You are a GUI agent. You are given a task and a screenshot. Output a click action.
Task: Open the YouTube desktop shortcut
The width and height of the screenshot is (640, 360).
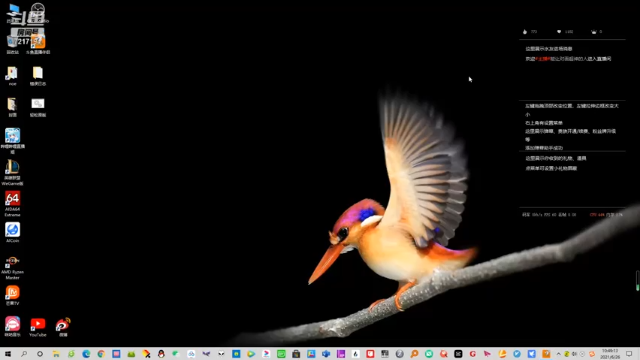(x=38, y=327)
